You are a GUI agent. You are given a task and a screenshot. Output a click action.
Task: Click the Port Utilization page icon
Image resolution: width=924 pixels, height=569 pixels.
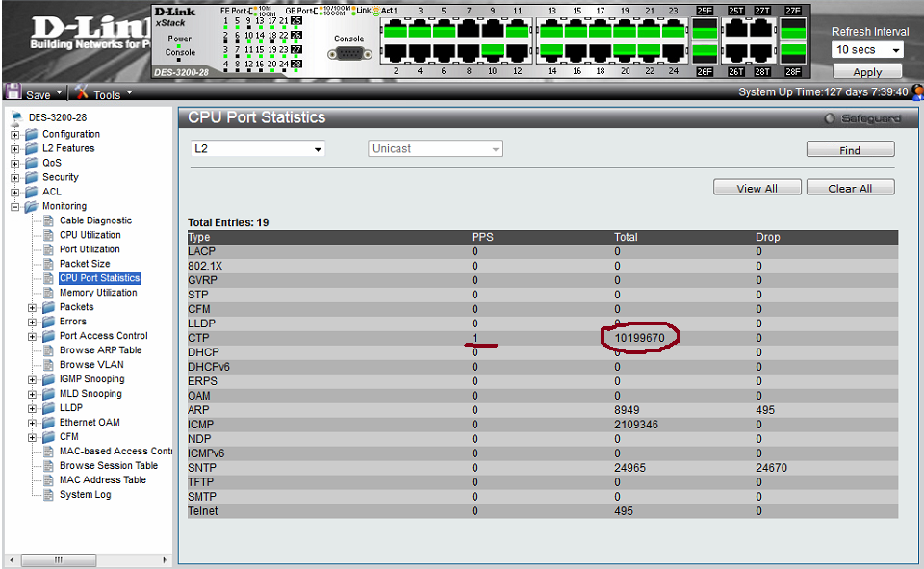coord(49,249)
